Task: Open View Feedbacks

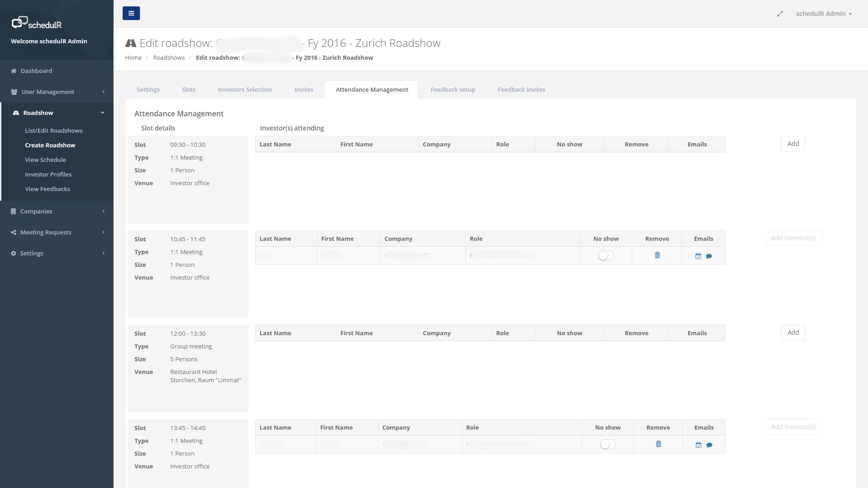Action: click(47, 189)
